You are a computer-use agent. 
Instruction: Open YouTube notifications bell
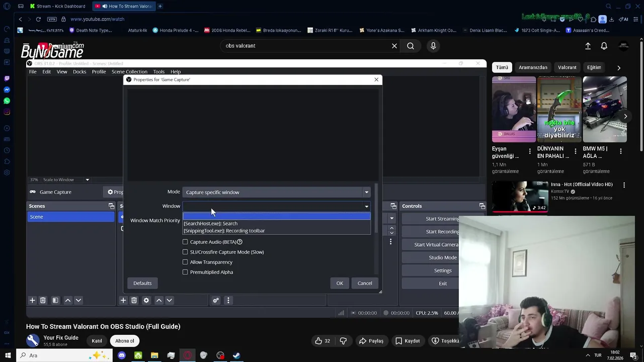[604, 46]
